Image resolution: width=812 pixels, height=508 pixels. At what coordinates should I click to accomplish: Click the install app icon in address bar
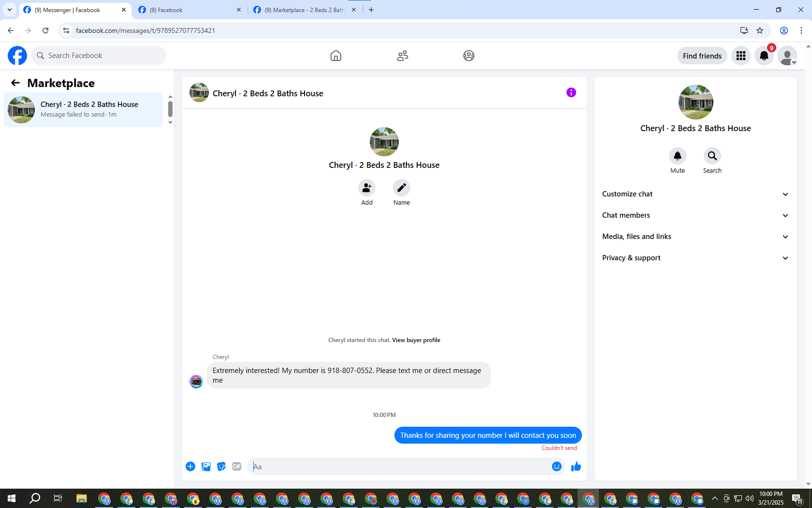click(744, 30)
